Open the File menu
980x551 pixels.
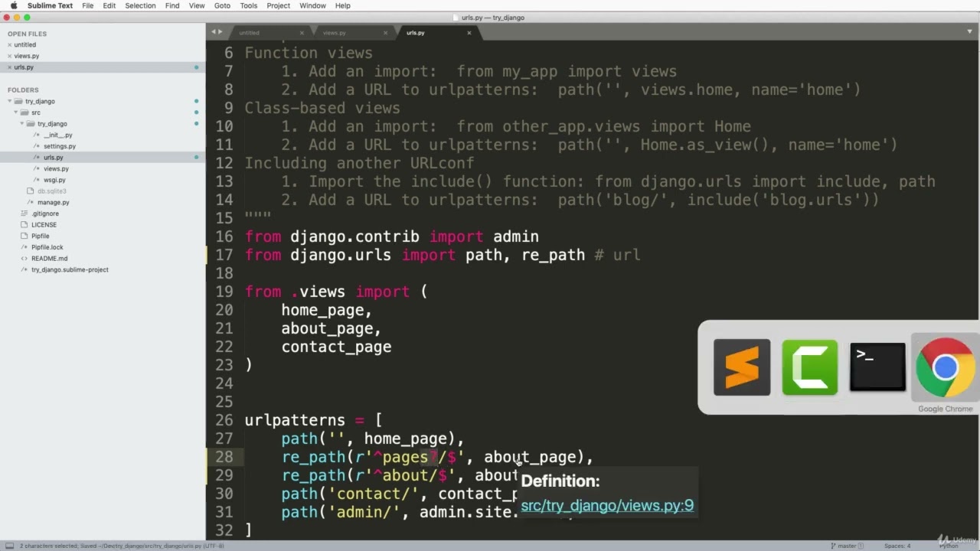point(88,5)
